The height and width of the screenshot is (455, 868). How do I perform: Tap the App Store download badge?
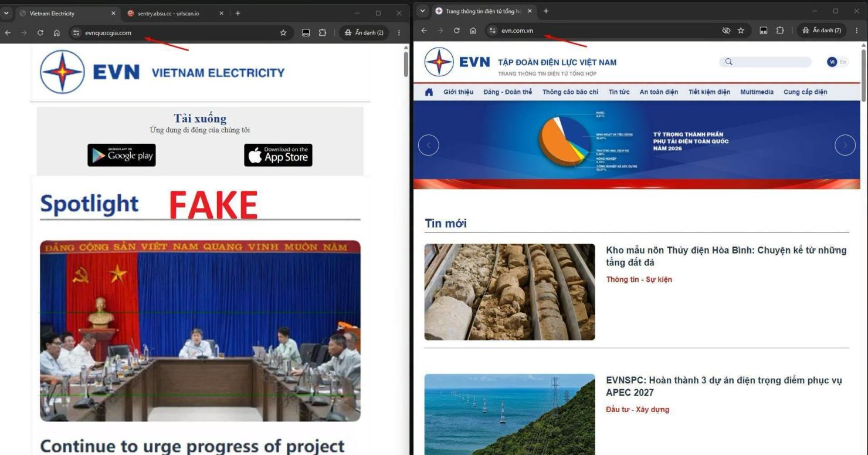pos(278,156)
